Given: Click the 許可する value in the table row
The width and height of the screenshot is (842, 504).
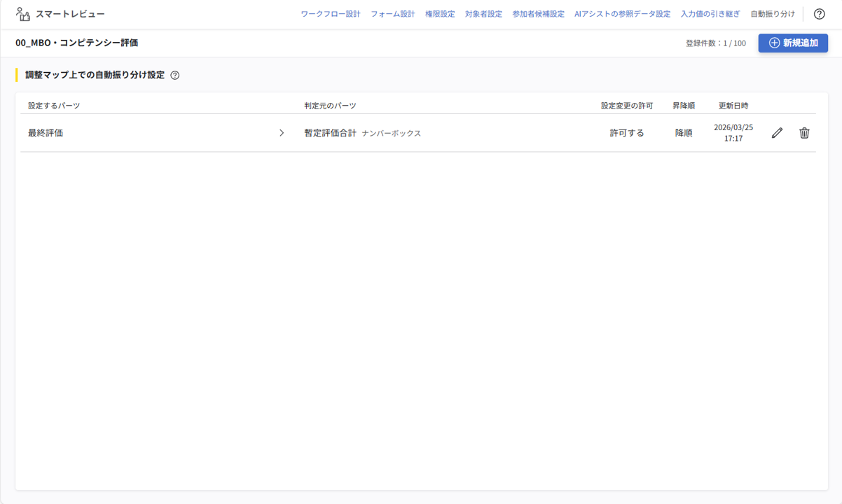Looking at the screenshot, I should [626, 132].
